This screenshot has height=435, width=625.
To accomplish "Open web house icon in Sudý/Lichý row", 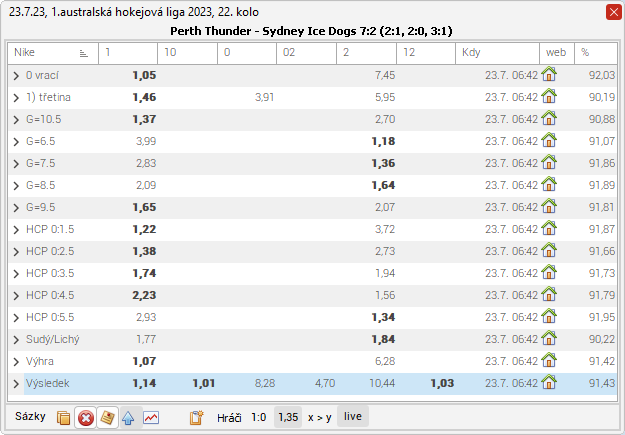I will pyautogui.click(x=549, y=338).
